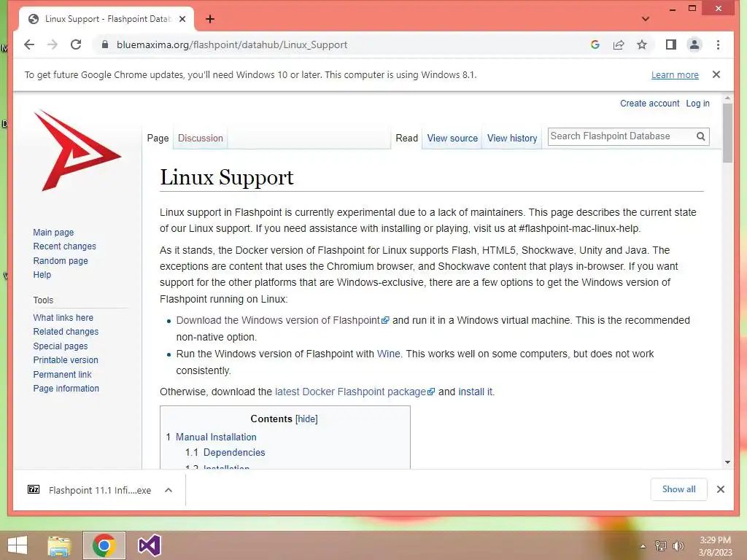Screen dimensions: 747x560
Task: Open the Google icon in address bar
Action: click(x=595, y=44)
